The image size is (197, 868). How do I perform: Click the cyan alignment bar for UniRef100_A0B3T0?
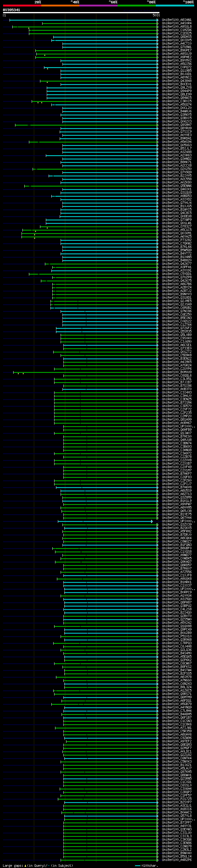click(x=110, y=389)
